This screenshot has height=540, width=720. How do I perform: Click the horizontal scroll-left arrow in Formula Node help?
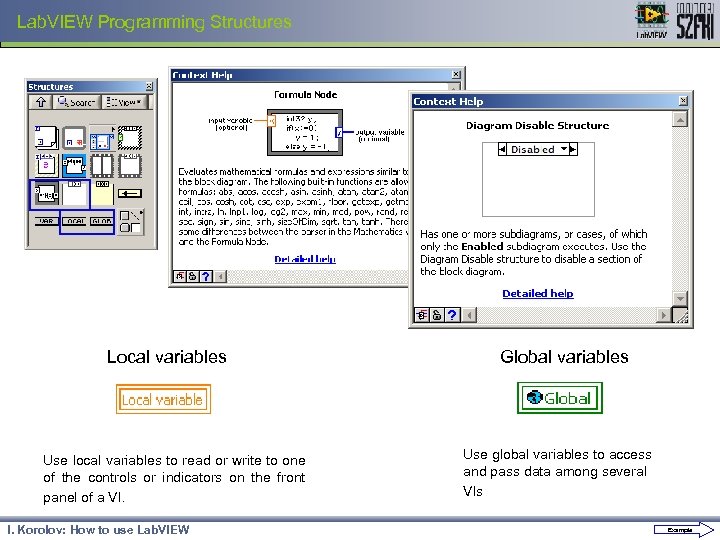(220, 276)
